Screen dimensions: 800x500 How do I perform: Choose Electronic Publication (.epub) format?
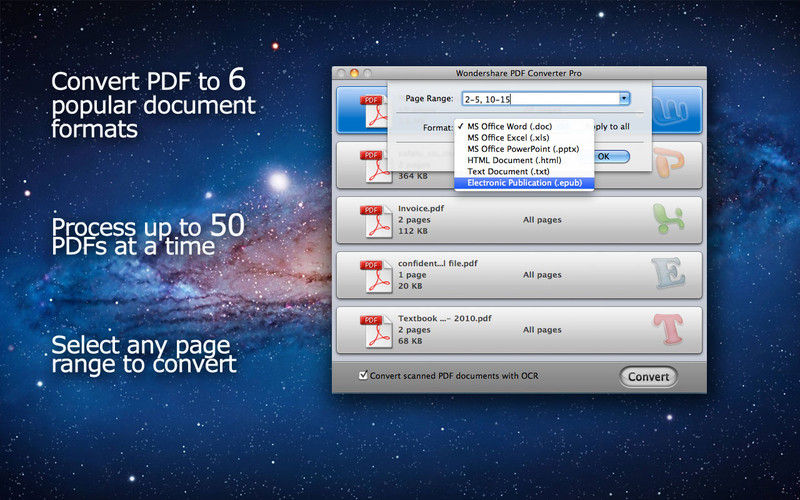(x=524, y=183)
